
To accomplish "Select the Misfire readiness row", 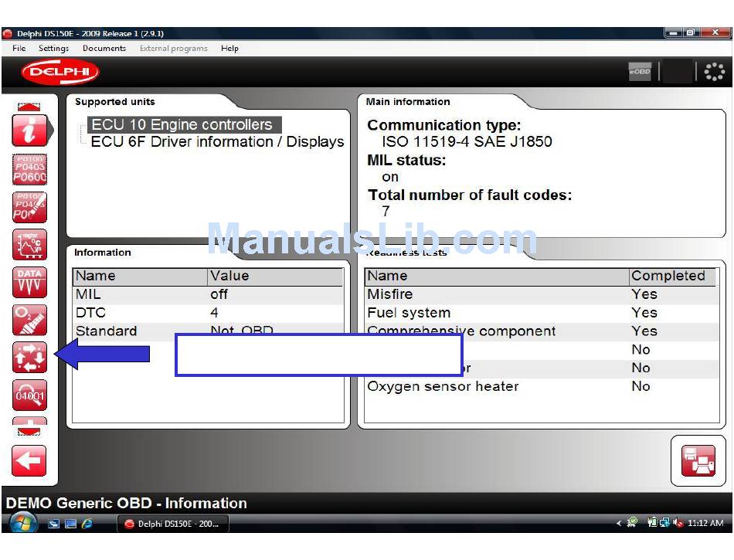I will tap(542, 294).
